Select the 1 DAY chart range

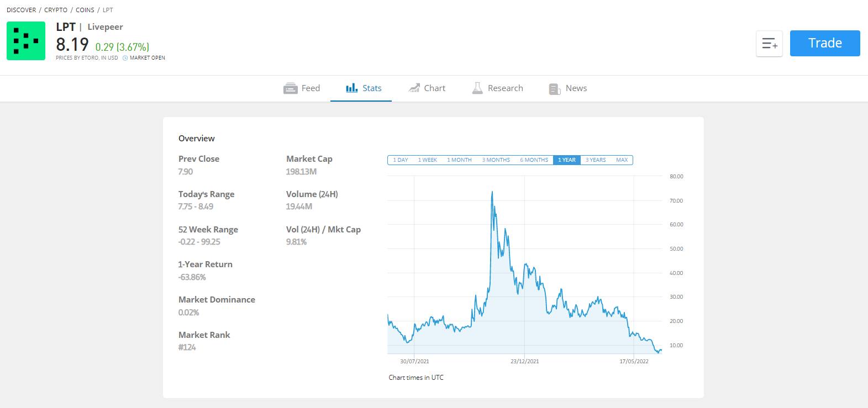[401, 160]
